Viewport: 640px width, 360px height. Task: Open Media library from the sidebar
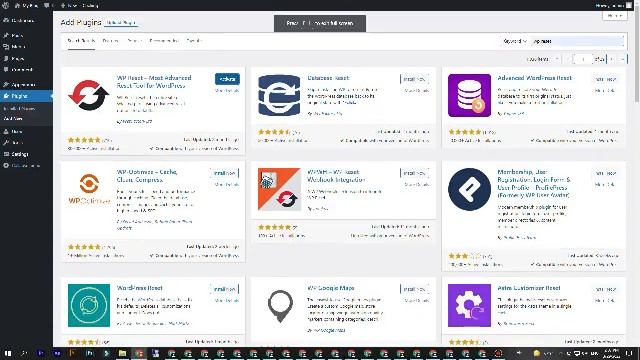point(14,47)
